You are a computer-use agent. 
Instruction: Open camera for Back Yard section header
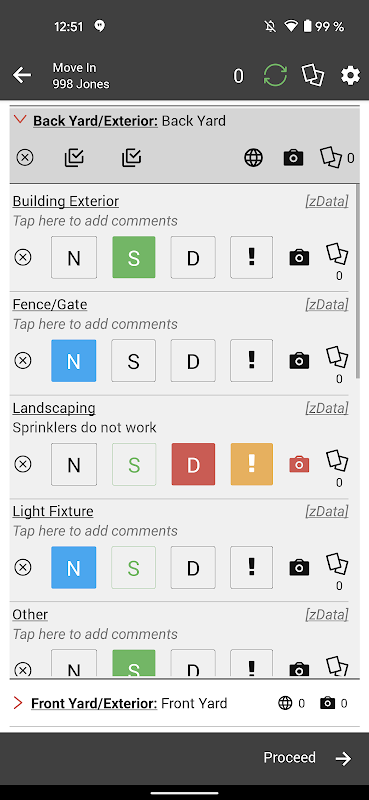tap(293, 158)
